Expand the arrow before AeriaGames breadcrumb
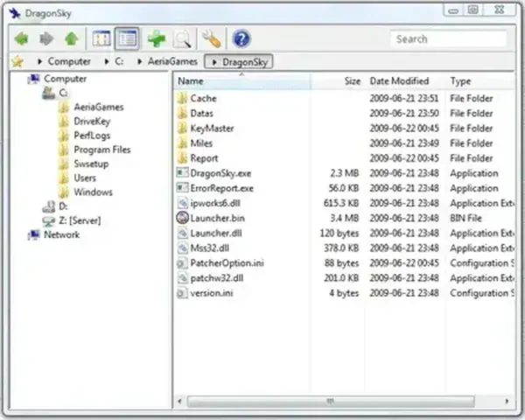This screenshot has height=420, width=525. 140,61
